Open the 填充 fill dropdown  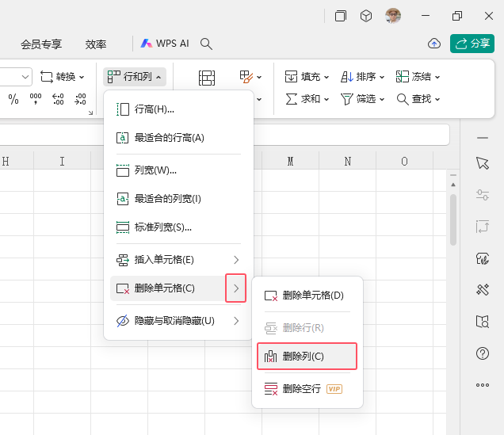click(307, 77)
